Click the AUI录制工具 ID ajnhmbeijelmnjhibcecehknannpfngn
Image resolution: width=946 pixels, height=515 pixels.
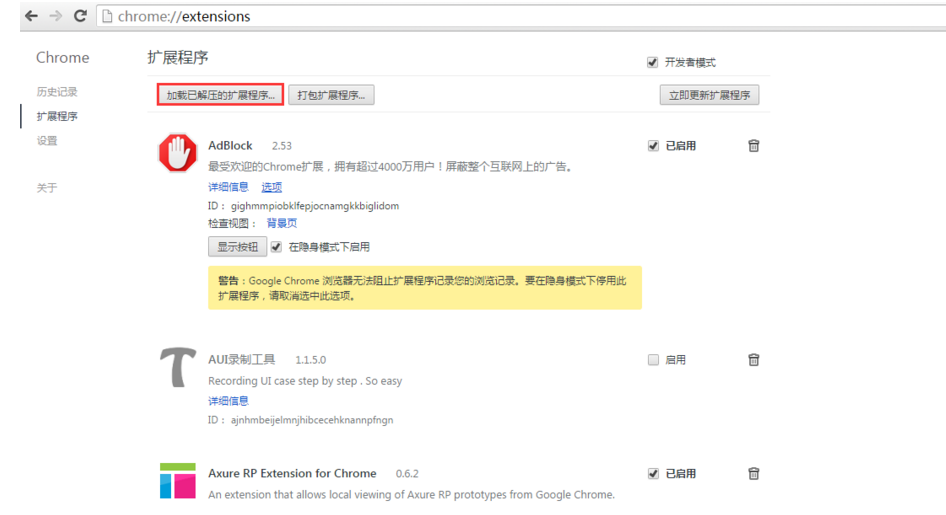tap(312, 420)
